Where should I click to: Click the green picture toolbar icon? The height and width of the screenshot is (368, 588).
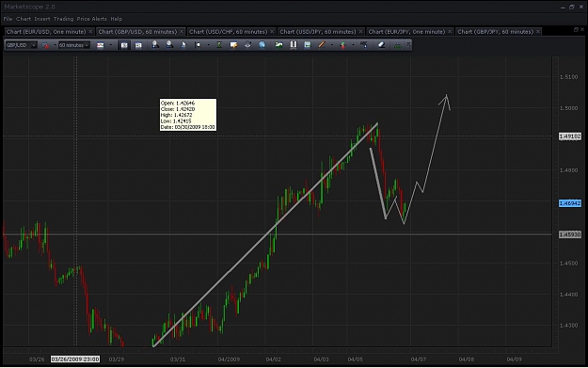coord(278,45)
